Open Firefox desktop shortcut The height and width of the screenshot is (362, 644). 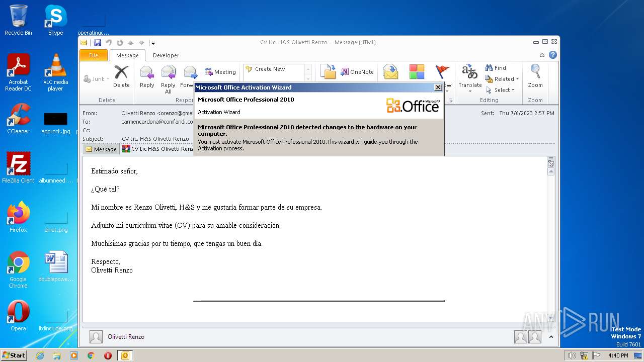point(18,217)
